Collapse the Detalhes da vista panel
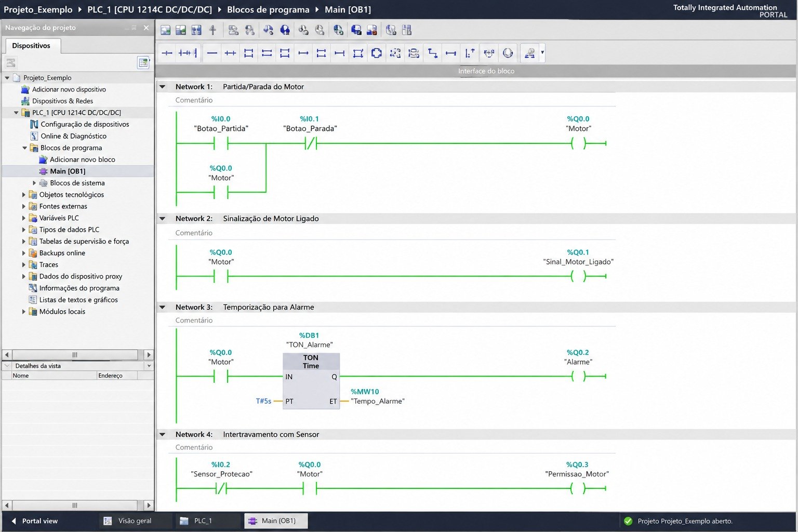The width and height of the screenshot is (798, 532). click(7, 366)
